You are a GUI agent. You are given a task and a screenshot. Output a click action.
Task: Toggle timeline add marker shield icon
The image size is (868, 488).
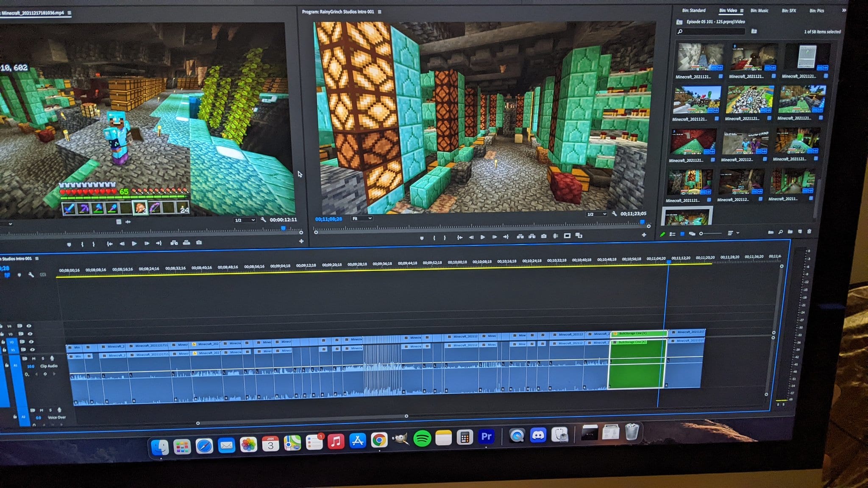click(x=19, y=275)
